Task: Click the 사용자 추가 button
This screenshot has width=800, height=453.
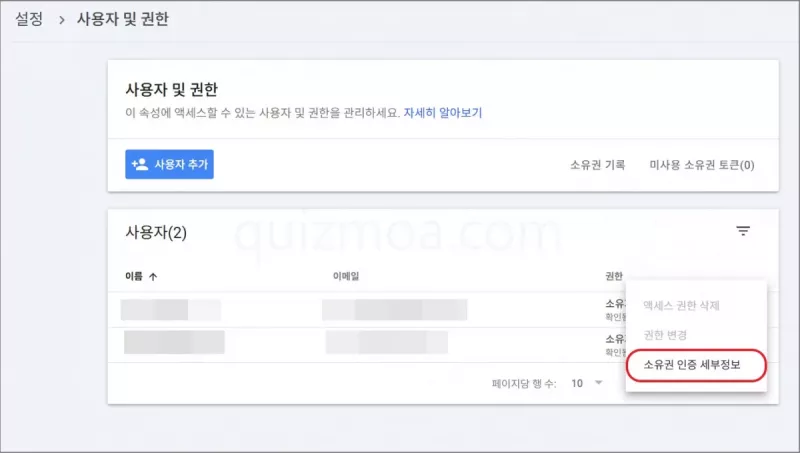Action: click(x=169, y=164)
